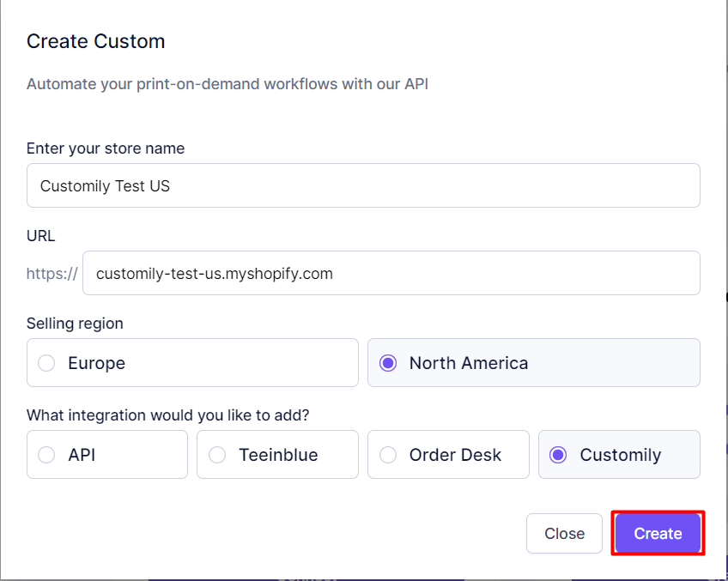Click into the URL input field
Viewport: 728px width, 581px height.
point(391,273)
